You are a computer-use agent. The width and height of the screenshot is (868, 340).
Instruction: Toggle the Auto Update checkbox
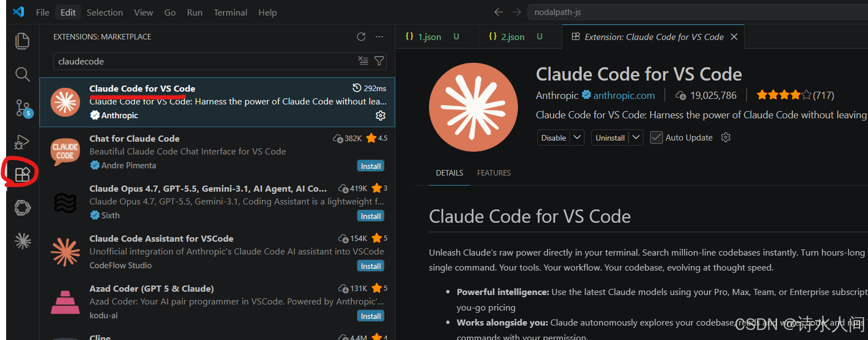(x=656, y=137)
